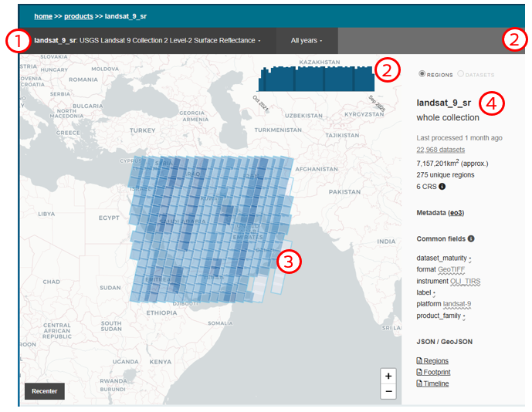Click the 275 unique regions text
This screenshot has height=412, width=532.
tap(446, 175)
